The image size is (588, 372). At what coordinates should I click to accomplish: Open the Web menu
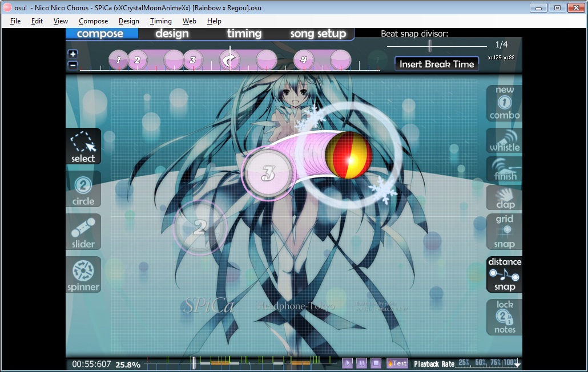(x=190, y=21)
